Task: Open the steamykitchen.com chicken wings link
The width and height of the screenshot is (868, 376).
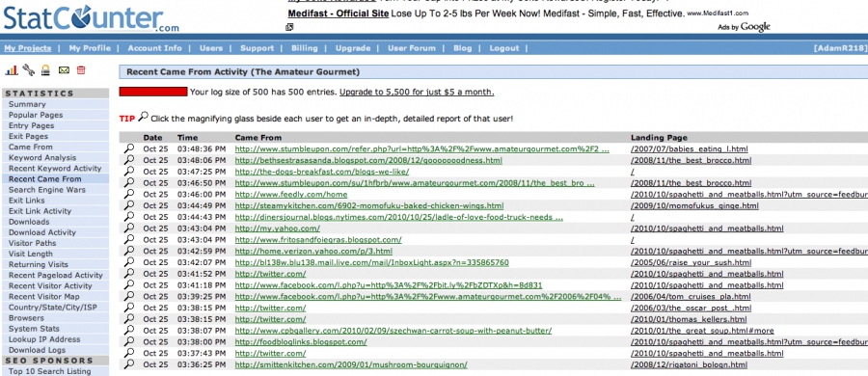Action: click(x=369, y=205)
